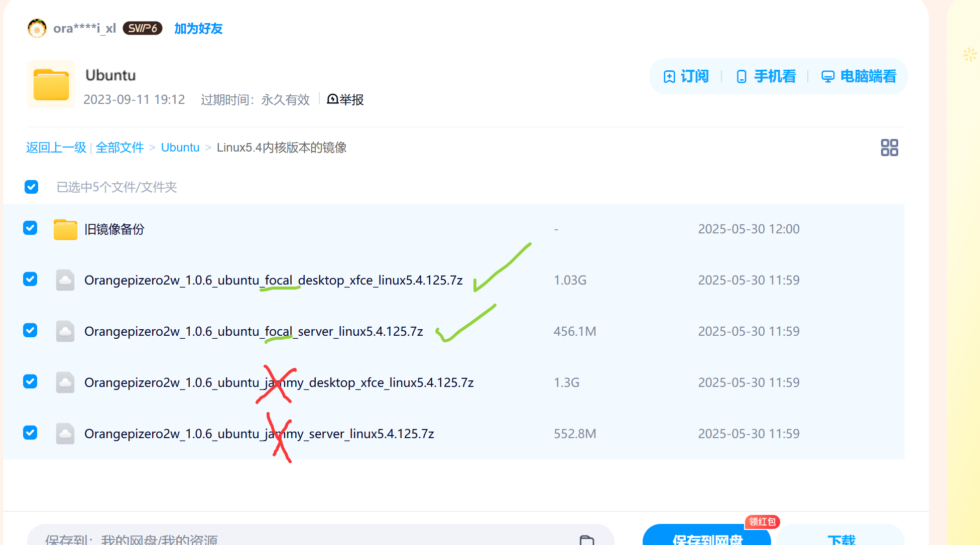Open the 旧镜像备份 folder name
Viewport: 980px width, 545px height.
114,229
